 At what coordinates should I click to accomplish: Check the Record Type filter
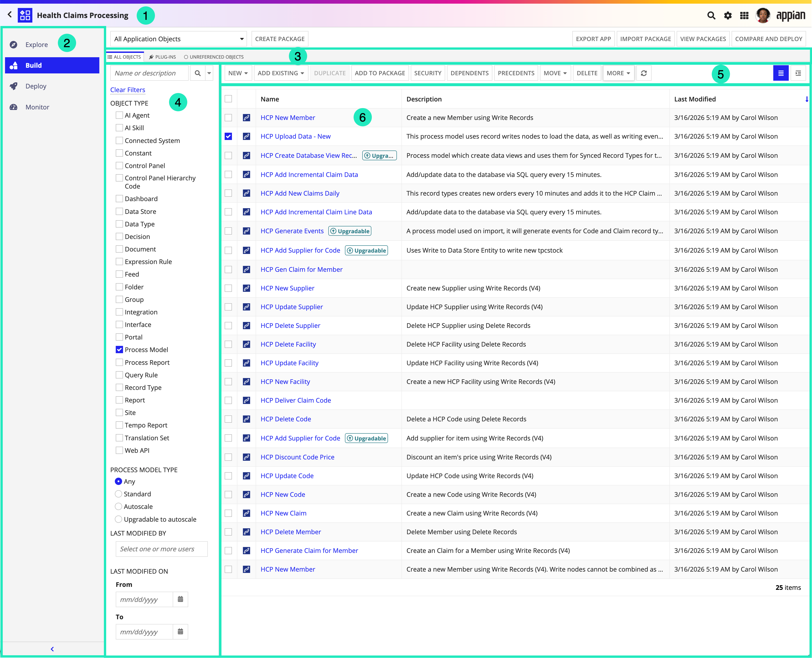119,387
